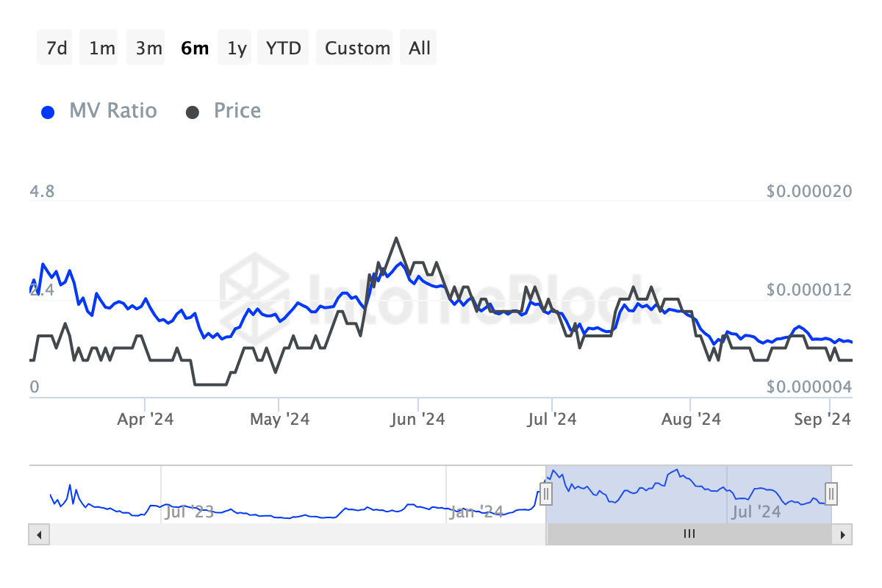
Task: Grab the left navigator range handle
Action: 546,492
